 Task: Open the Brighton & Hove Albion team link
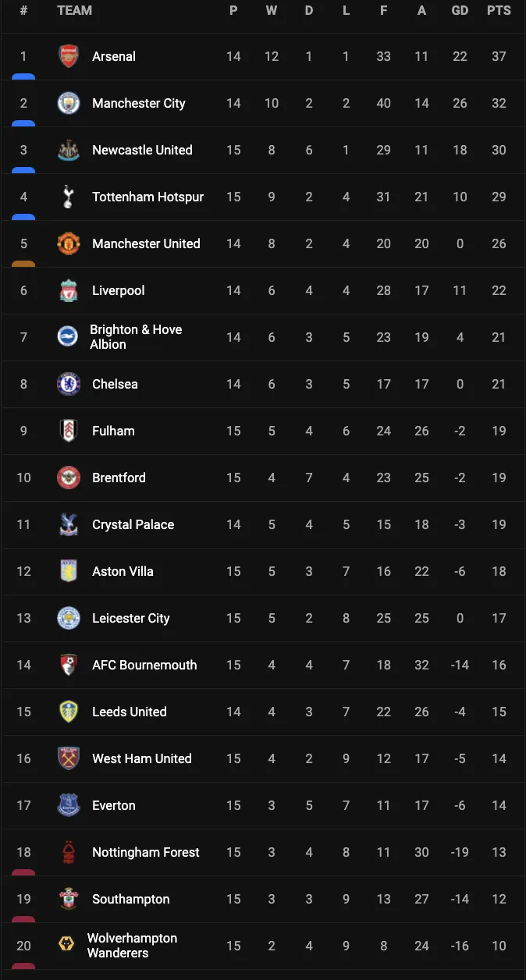pos(135,337)
